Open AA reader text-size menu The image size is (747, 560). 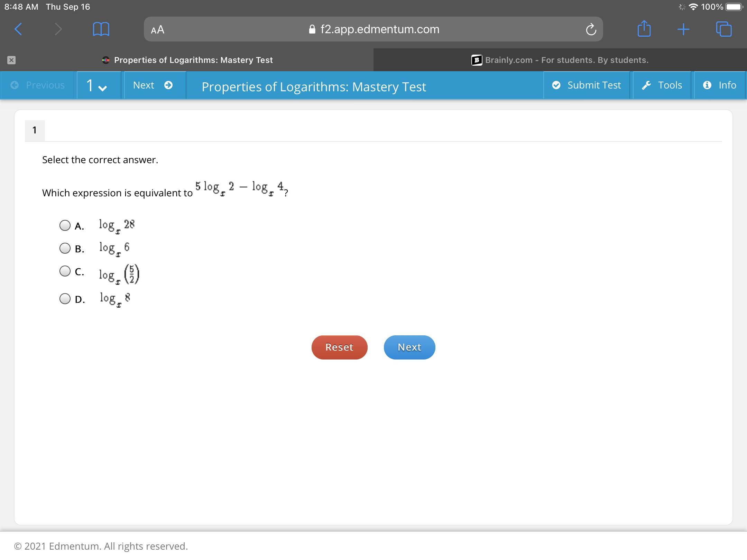pos(158,30)
